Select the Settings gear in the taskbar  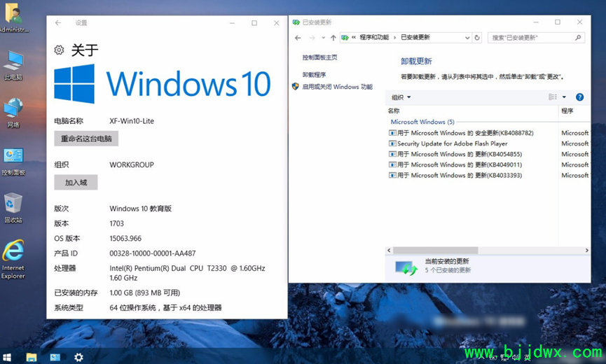(x=79, y=358)
